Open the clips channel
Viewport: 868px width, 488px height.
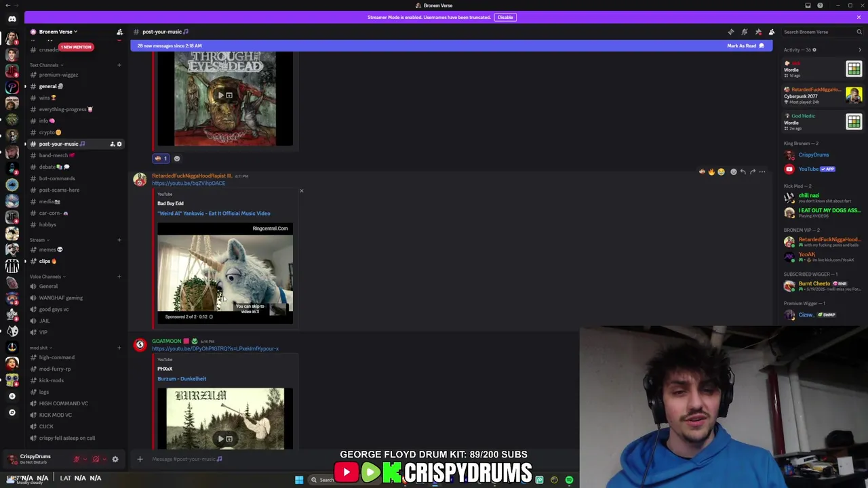75,261
